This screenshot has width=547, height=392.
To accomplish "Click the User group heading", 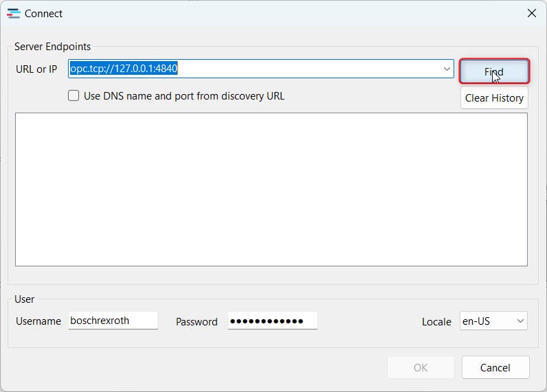I will (x=24, y=299).
